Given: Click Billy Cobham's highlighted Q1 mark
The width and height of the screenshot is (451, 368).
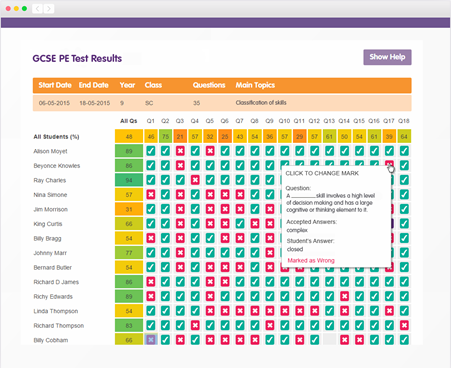Looking at the screenshot, I should [x=151, y=340].
